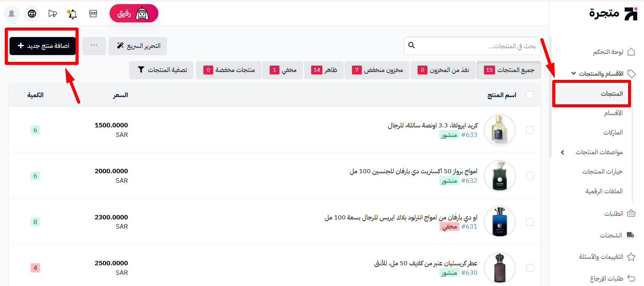This screenshot has width=644, height=286.
Task: Collapse the Categories and Products sidebar section
Action: click(x=574, y=73)
